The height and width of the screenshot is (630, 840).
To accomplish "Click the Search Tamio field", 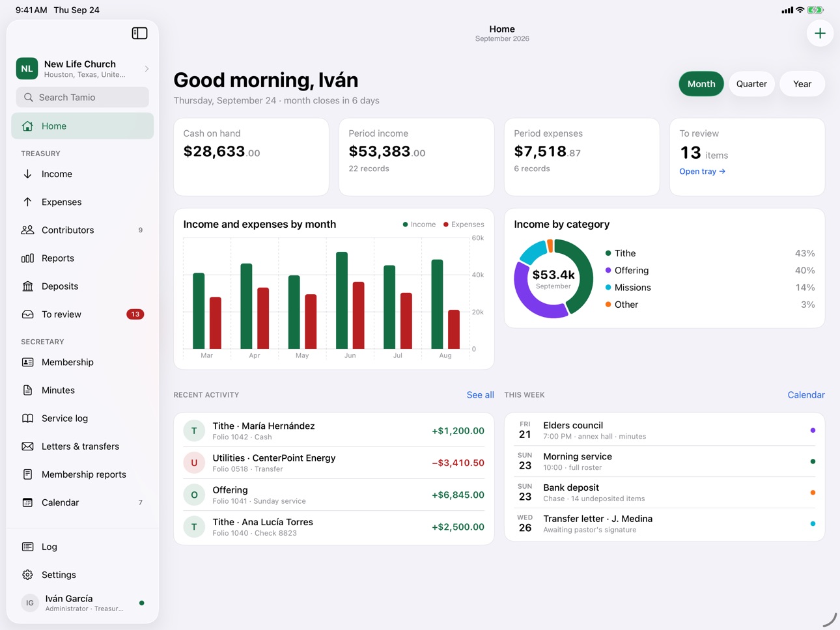I will point(83,97).
